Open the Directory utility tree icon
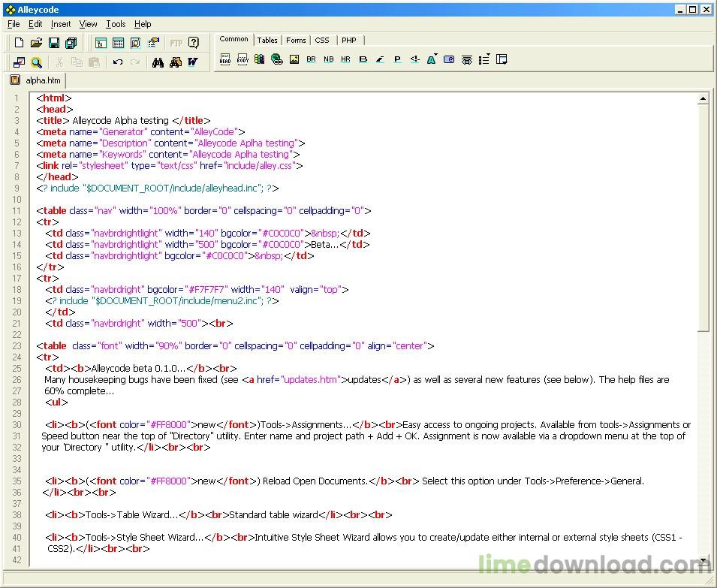This screenshot has height=588, width=717. (x=101, y=43)
